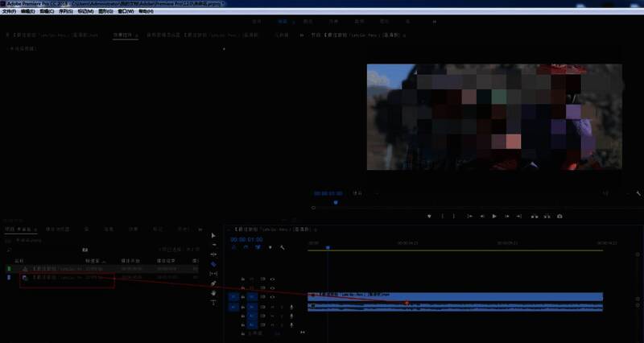This screenshot has height=343, width=644.
Task: Toggle the lock on the top video track
Action: coord(243,279)
